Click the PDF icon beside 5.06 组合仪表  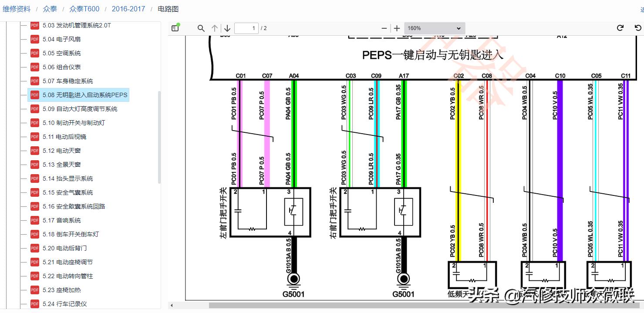click(34, 67)
